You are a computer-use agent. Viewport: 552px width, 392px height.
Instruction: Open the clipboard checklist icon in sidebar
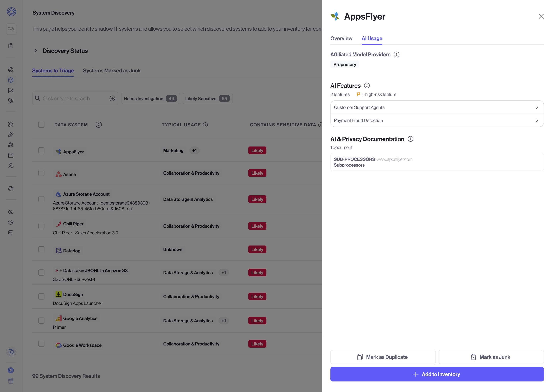pyautogui.click(x=11, y=46)
